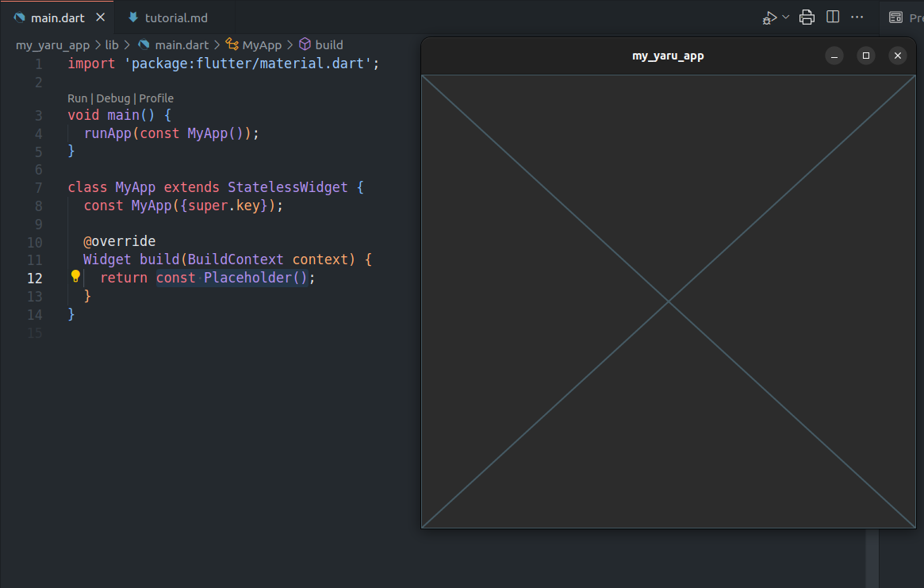Click the Profile CodeLens link above main
The image size is (924, 588).
point(156,98)
